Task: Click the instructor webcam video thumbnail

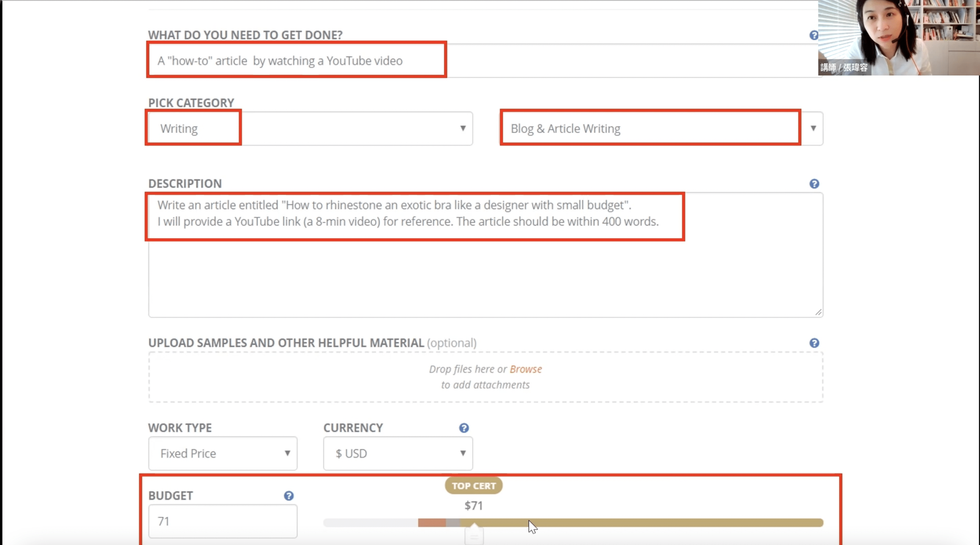Action: click(898, 37)
